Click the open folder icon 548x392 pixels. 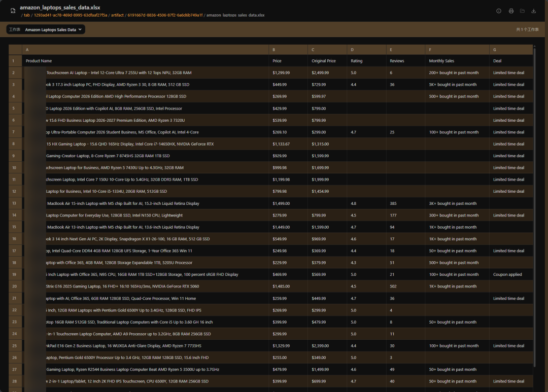point(522,11)
